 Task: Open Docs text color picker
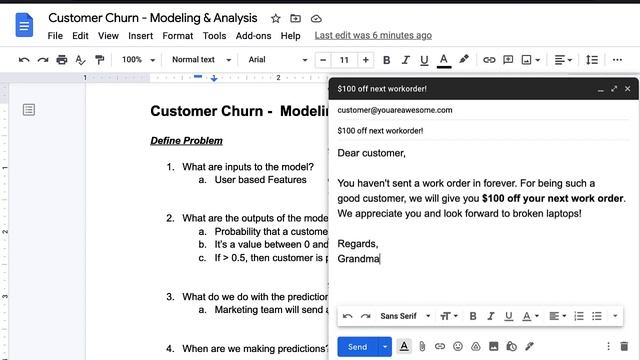point(444,60)
